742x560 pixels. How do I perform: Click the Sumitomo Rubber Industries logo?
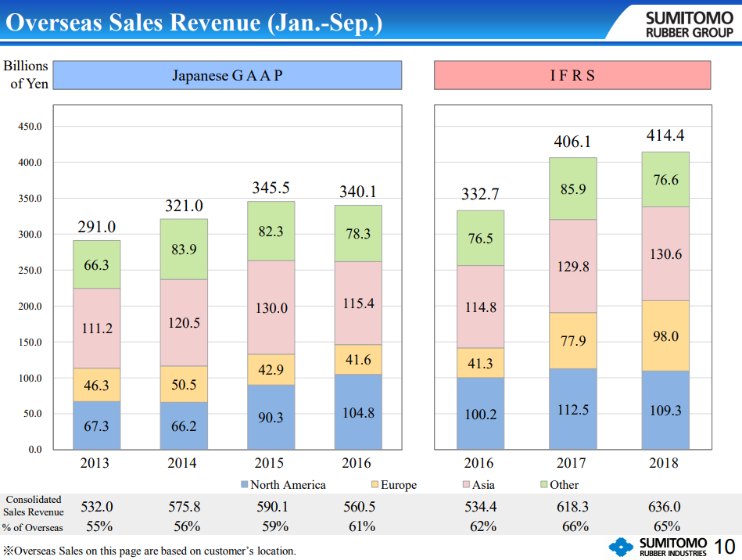pyautogui.click(x=658, y=547)
